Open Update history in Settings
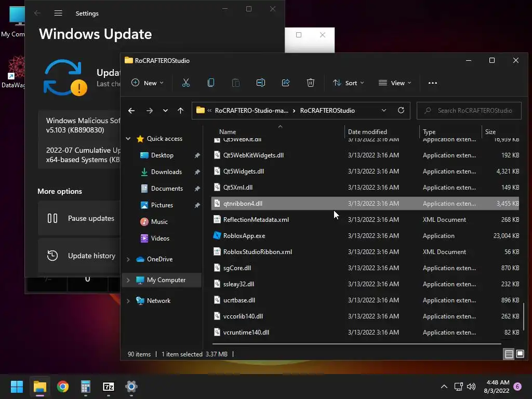The height and width of the screenshot is (399, 532). 79,256
